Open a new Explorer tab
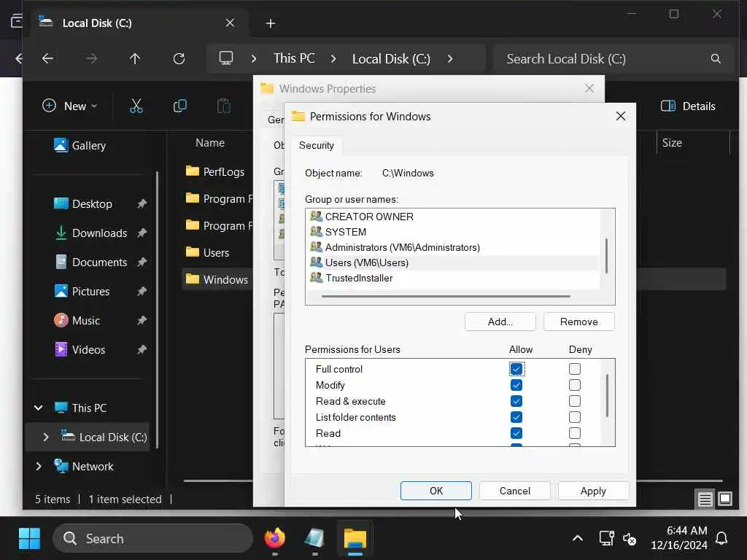The height and width of the screenshot is (560, 747). click(270, 23)
